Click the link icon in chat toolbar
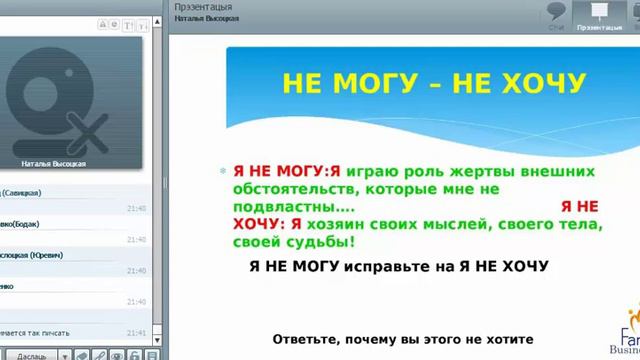 point(100,356)
